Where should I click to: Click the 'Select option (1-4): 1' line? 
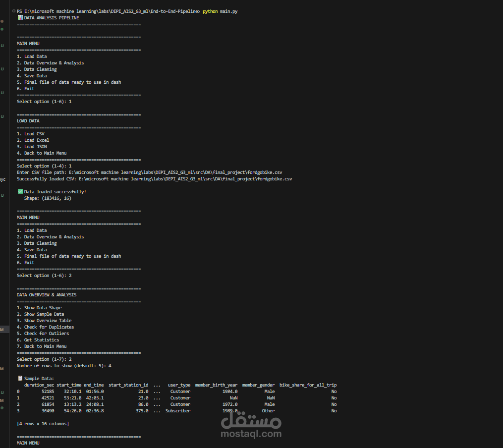tap(44, 166)
